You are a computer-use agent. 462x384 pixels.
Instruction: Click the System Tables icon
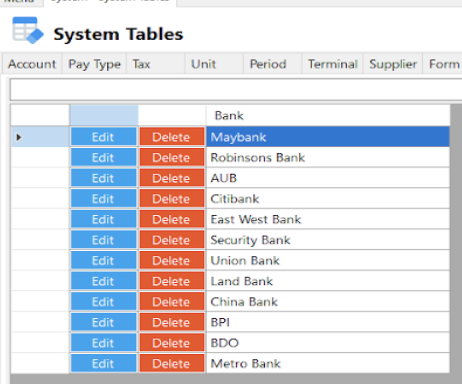tap(28, 31)
